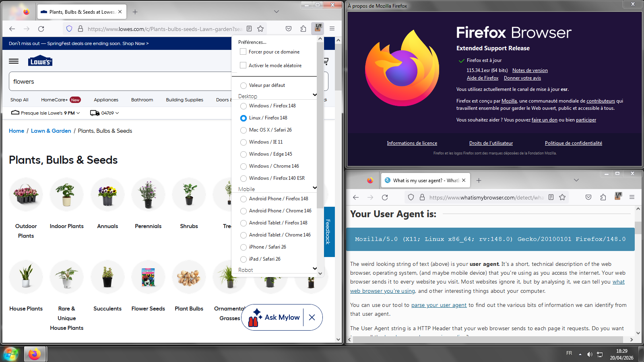Screen dimensions: 644x362
Task: Open Pocket icon in whatismybrowser window
Action: click(588, 197)
